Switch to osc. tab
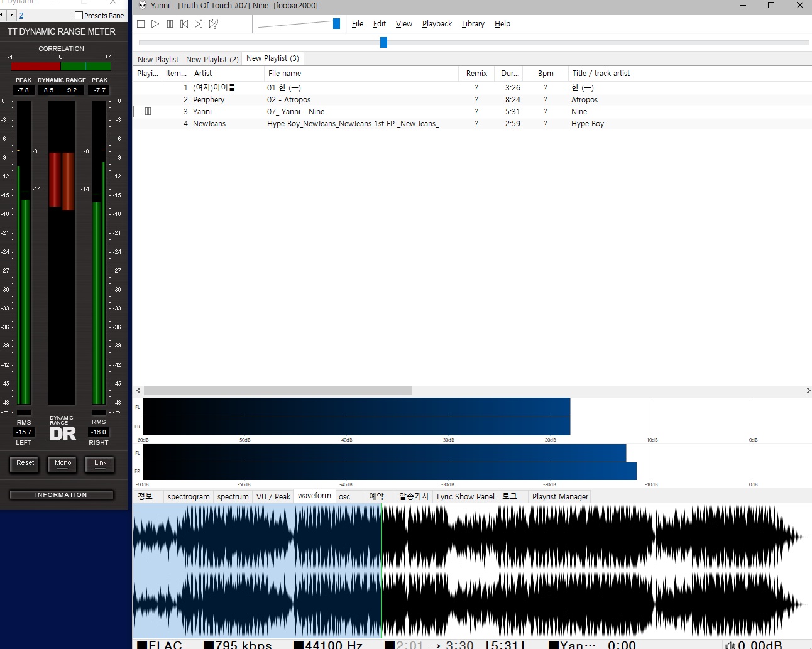The width and height of the screenshot is (812, 649). (345, 496)
